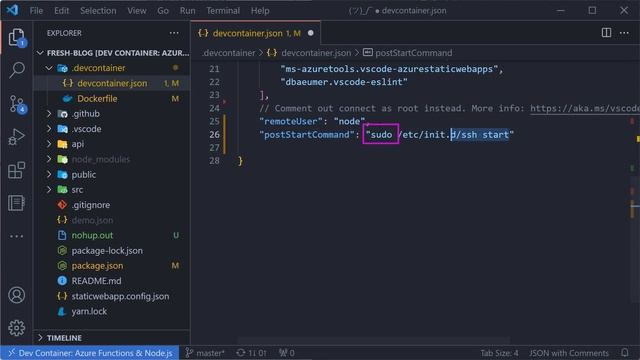Synchronize changes in status bar
Screen dimensions: 640x360
click(251, 353)
